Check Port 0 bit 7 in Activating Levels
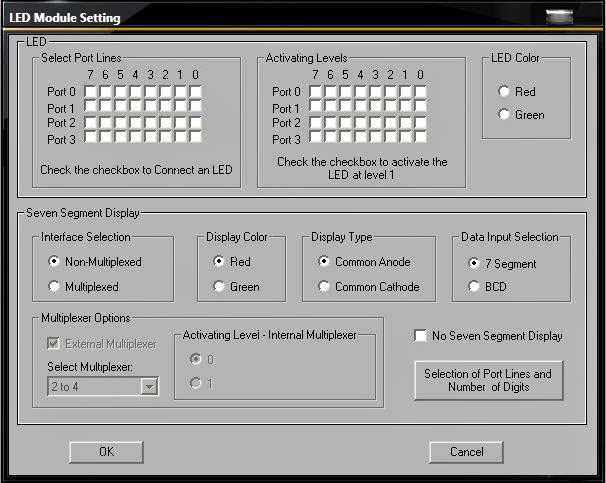Viewport: 606px width, 483px height. click(315, 92)
